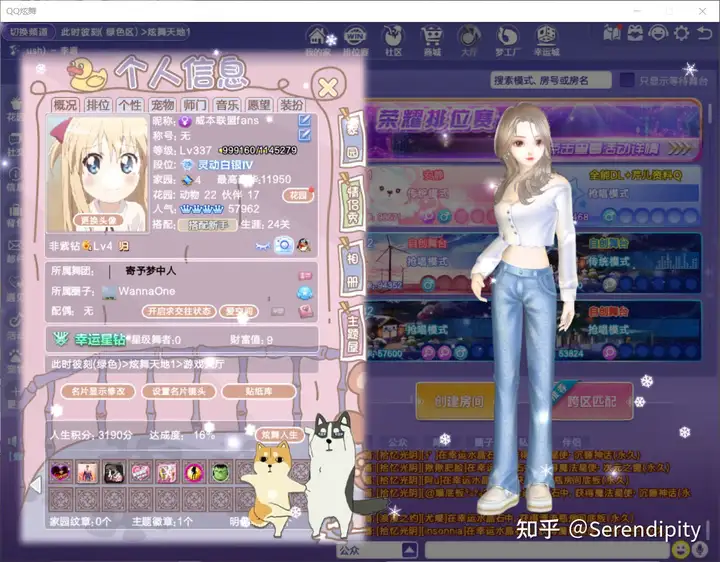Open the customer service headset icon
Screen dimensions: 720x562
[658, 33]
